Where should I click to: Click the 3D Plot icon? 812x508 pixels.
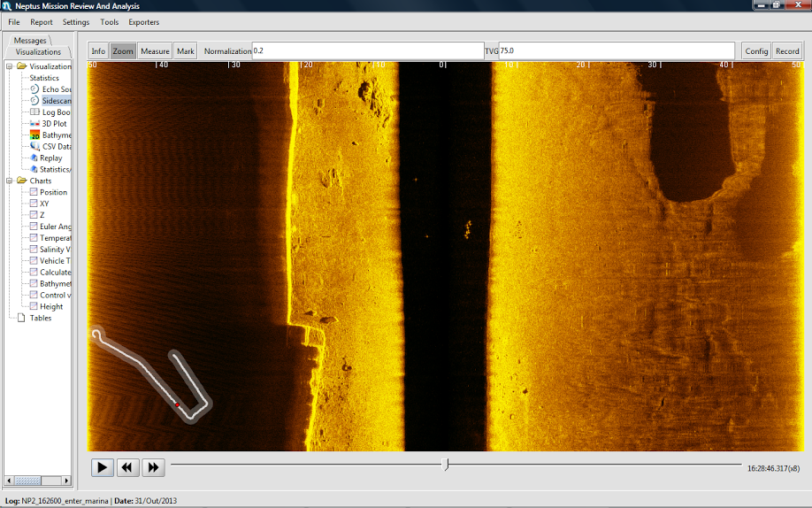click(34, 123)
